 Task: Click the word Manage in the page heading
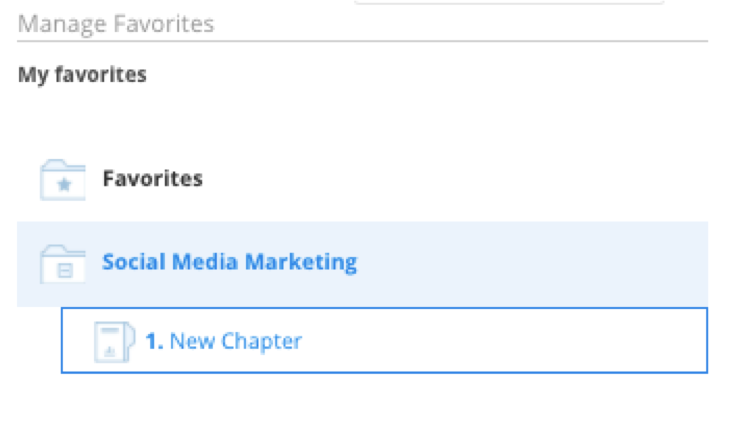62,25
